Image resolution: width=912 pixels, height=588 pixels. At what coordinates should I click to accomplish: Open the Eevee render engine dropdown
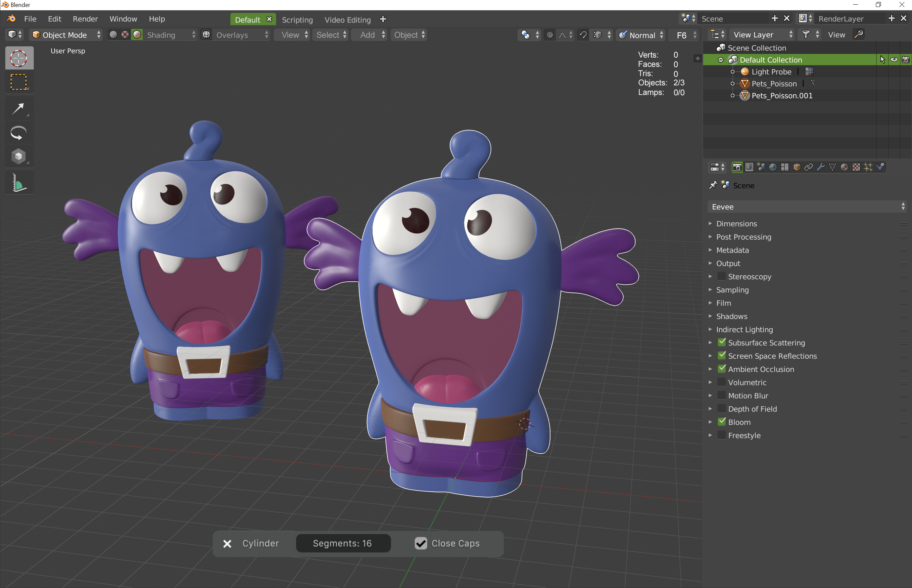point(807,206)
